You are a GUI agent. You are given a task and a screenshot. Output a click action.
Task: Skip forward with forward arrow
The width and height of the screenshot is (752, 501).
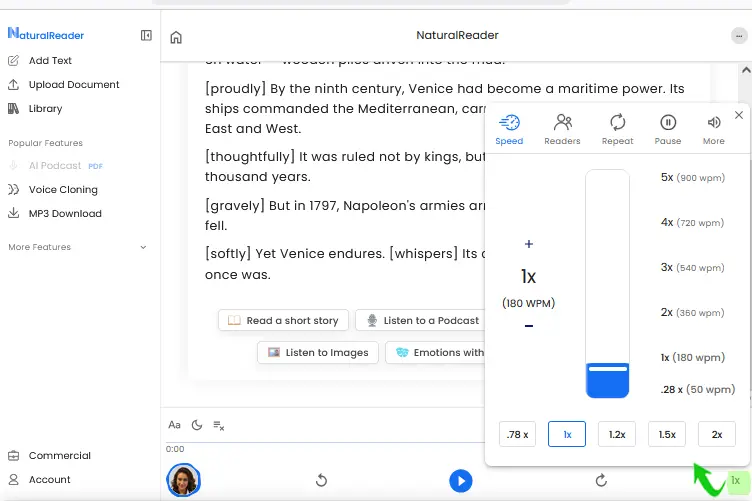(601, 480)
